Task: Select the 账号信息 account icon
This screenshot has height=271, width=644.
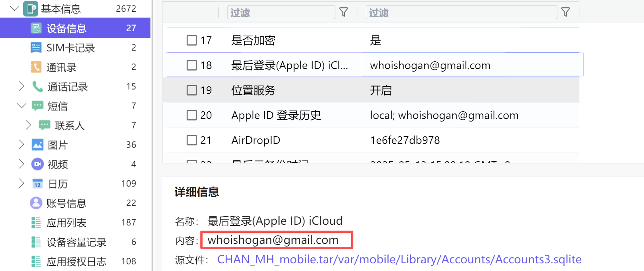Action: (x=36, y=203)
